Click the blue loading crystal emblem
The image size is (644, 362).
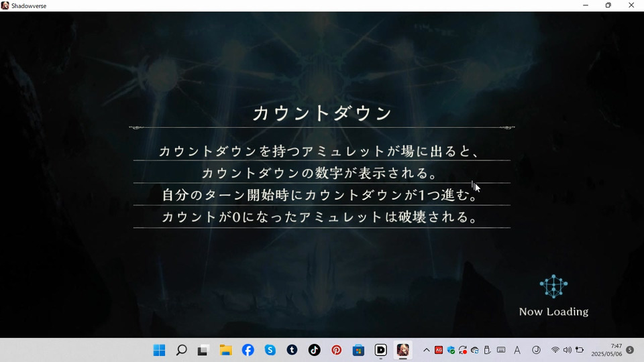pos(553,286)
